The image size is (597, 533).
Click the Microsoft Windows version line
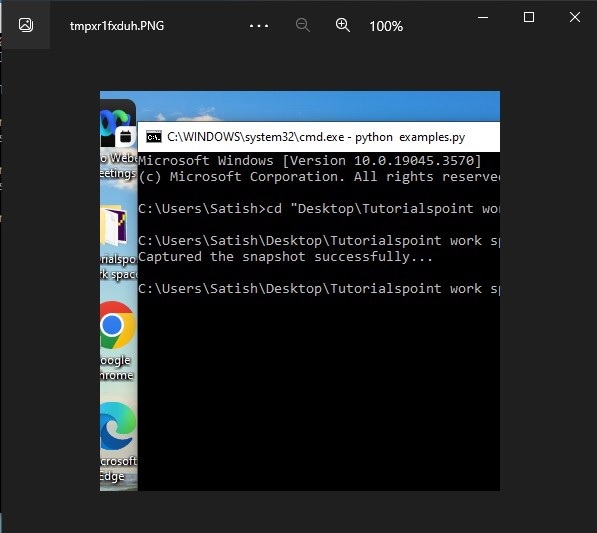(x=310, y=161)
